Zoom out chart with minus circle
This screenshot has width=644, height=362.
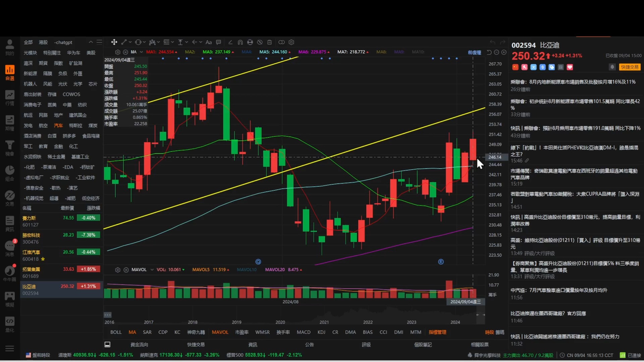(x=496, y=52)
